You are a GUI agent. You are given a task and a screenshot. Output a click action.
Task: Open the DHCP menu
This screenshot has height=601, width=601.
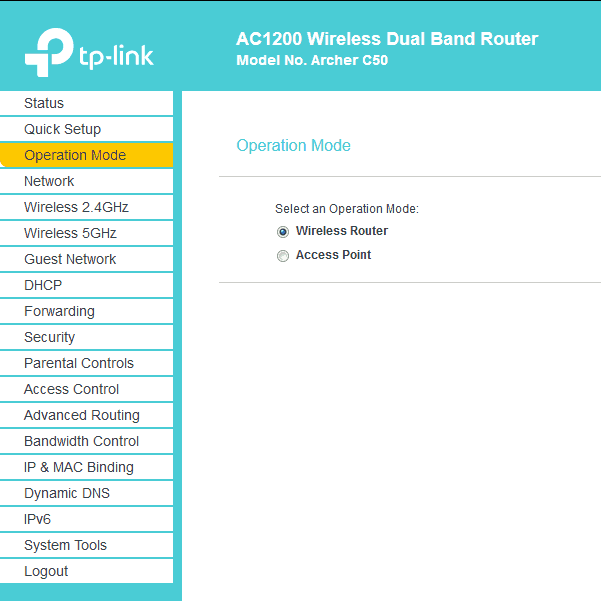click(86, 285)
